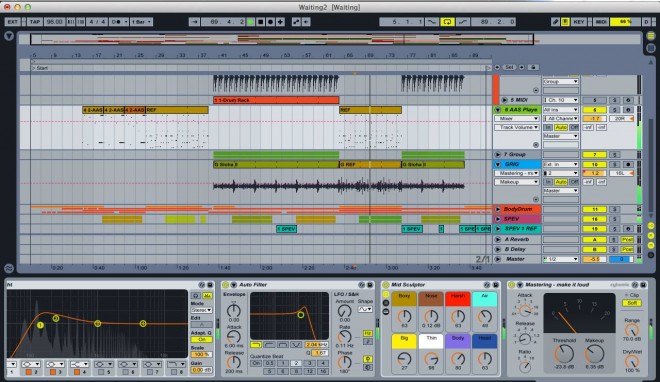Image resolution: width=660 pixels, height=382 pixels.
Task: Unfold the BodyDrum track
Action: coord(498,209)
